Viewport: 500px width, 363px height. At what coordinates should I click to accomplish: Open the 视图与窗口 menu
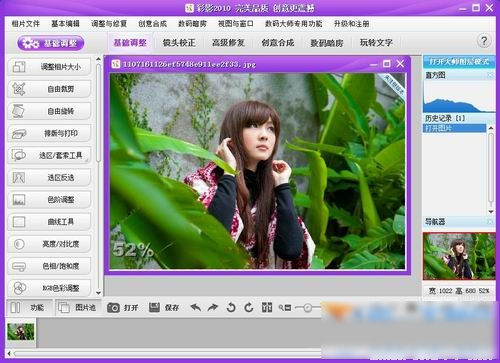coord(236,24)
